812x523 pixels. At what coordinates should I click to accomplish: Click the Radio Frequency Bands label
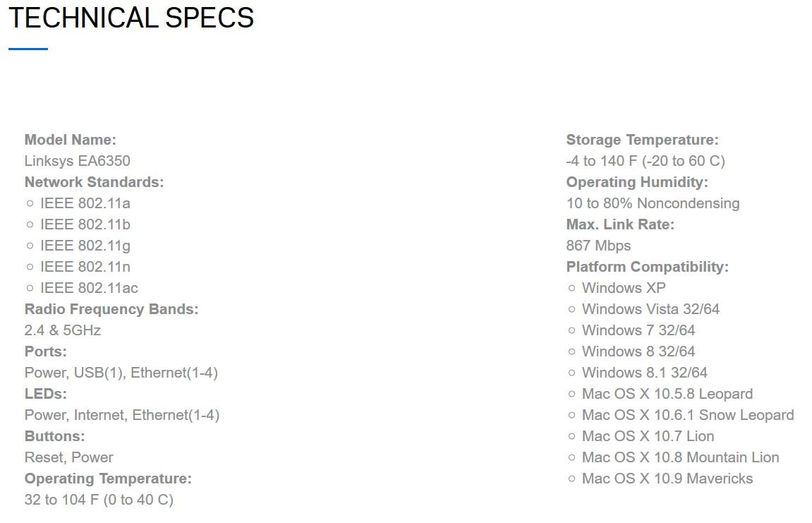(111, 309)
